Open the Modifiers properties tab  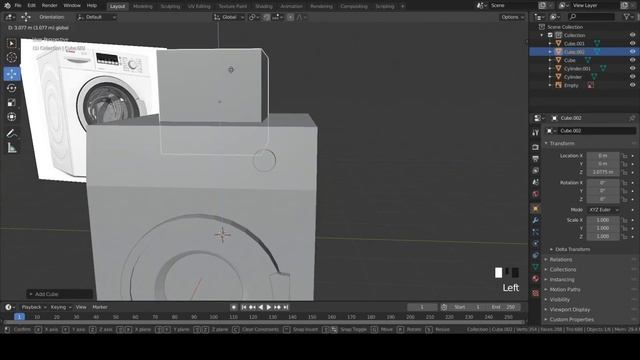[x=536, y=220]
